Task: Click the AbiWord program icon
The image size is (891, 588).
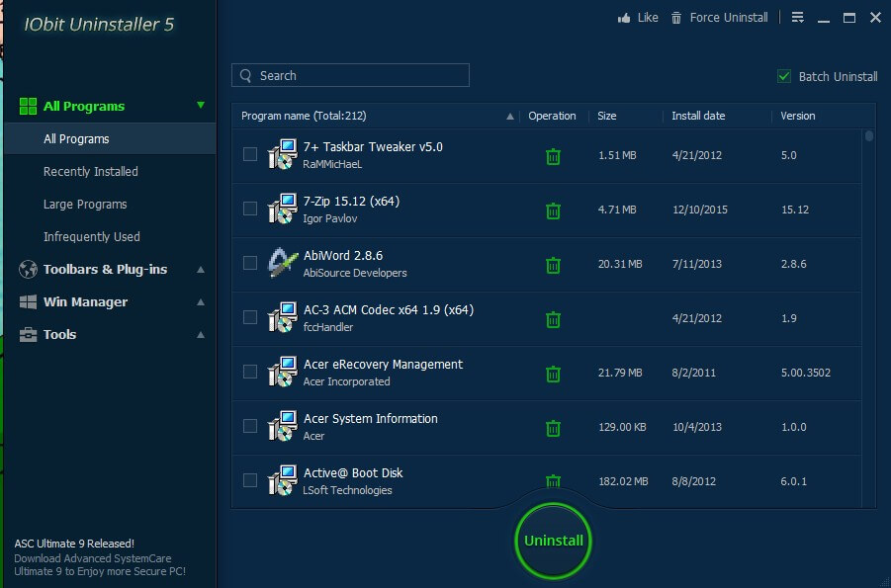Action: (283, 263)
